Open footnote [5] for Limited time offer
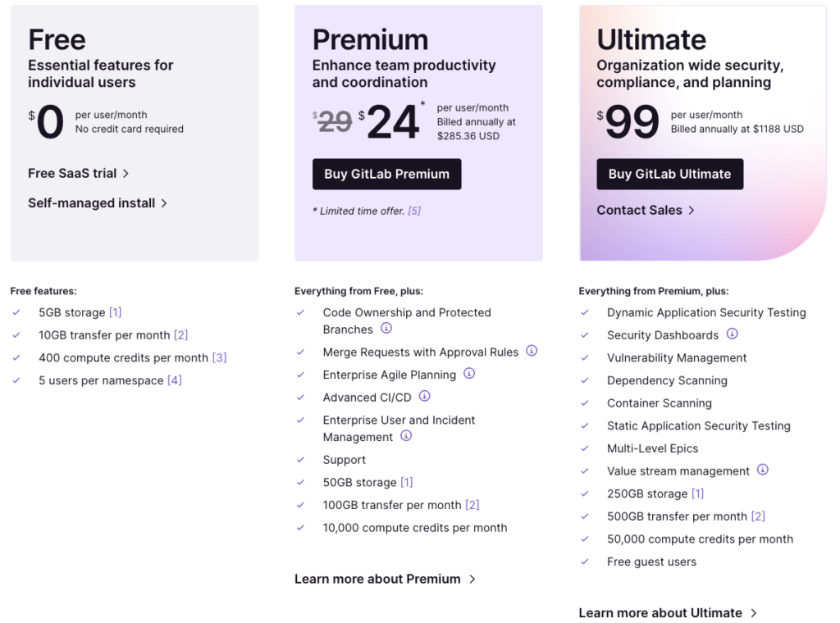The width and height of the screenshot is (840, 623). 414,211
